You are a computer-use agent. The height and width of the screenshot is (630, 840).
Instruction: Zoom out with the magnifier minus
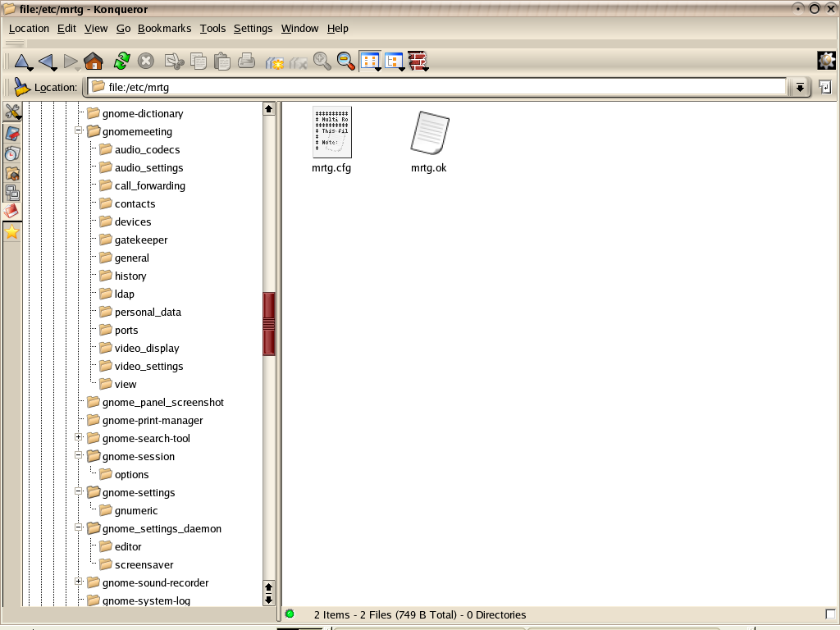click(345, 61)
